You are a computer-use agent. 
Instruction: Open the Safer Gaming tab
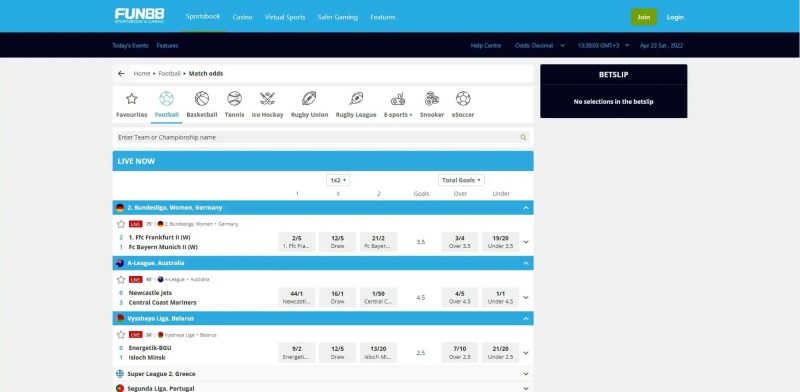click(x=338, y=17)
